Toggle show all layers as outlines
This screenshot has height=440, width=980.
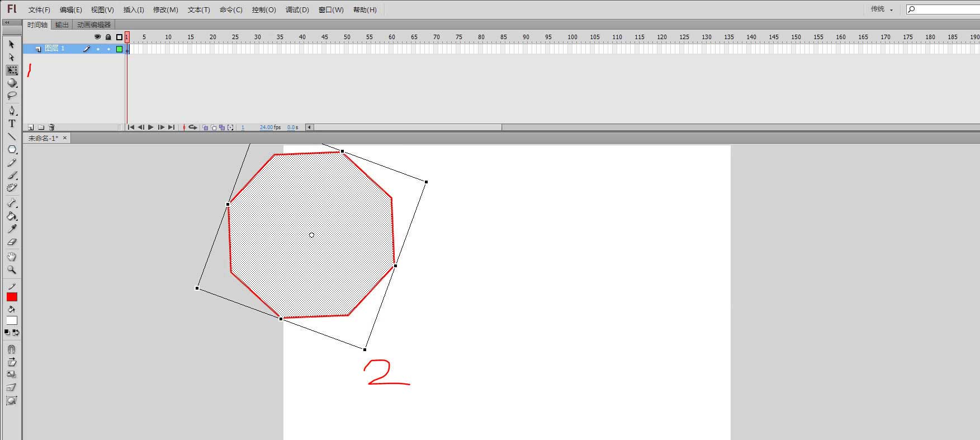click(119, 37)
